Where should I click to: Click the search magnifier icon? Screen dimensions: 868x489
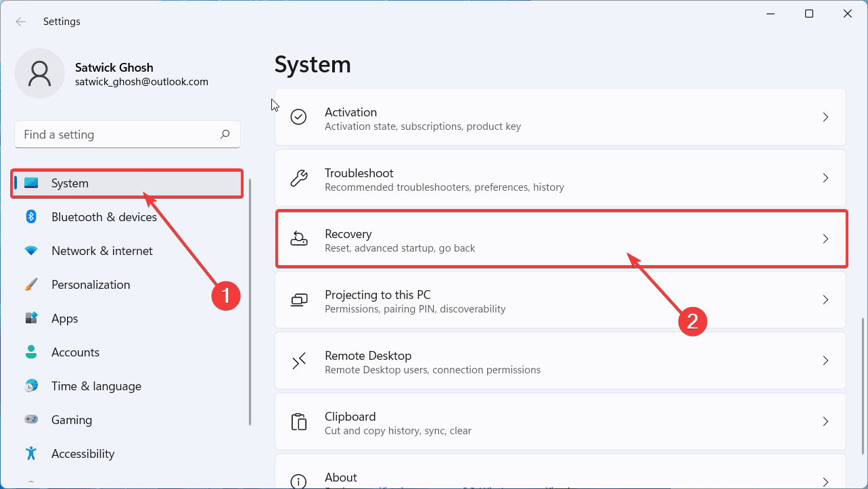pyautogui.click(x=225, y=135)
